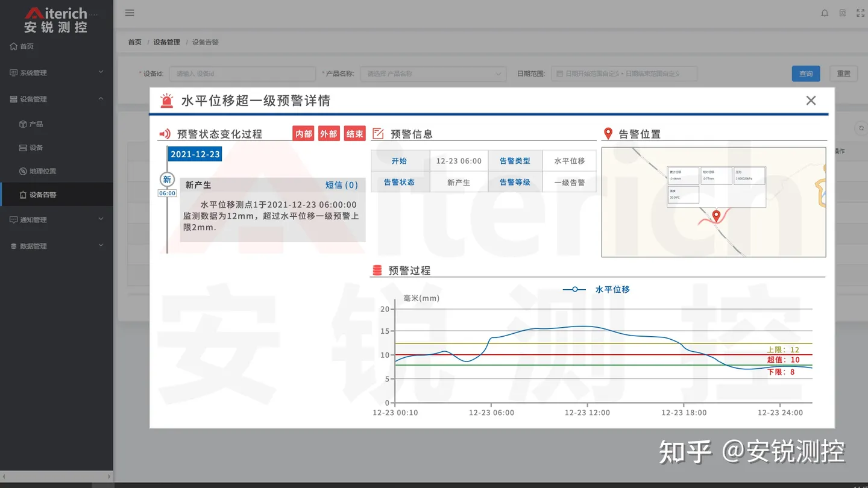Toggle the 内部 filter tag
The image size is (868, 488).
click(x=304, y=134)
